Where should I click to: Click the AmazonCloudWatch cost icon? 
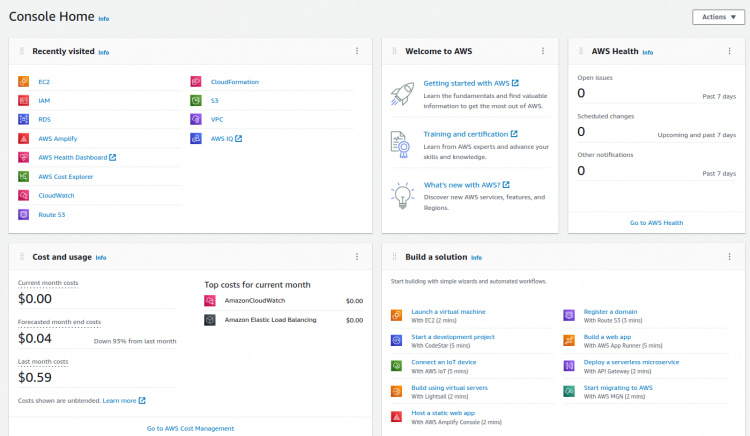tap(211, 301)
